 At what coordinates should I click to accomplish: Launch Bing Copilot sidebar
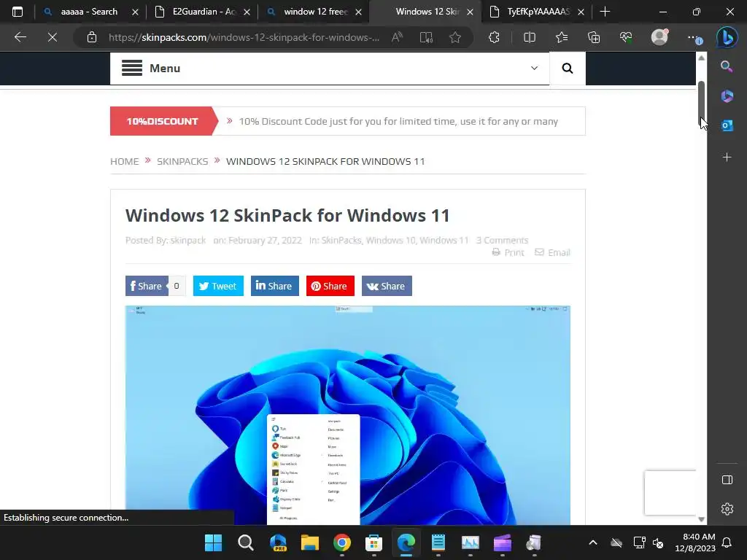click(727, 37)
